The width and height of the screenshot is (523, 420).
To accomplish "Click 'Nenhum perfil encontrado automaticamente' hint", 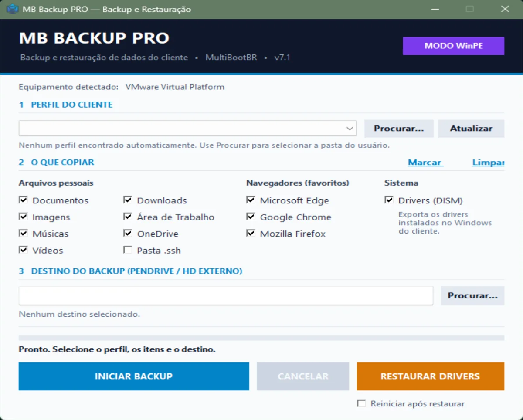I will click(x=204, y=145).
